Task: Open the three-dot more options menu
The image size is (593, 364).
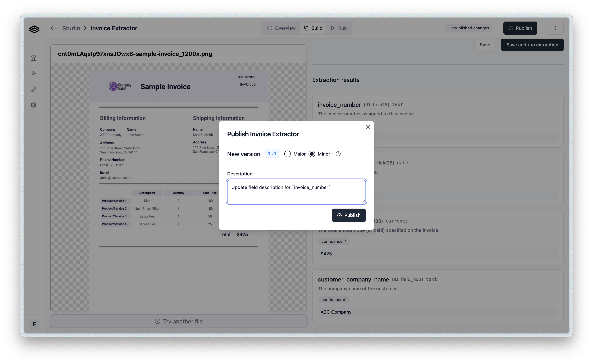Action: pyautogui.click(x=555, y=28)
